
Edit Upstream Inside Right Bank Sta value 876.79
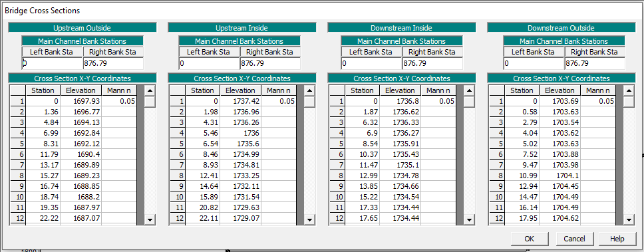[270, 63]
